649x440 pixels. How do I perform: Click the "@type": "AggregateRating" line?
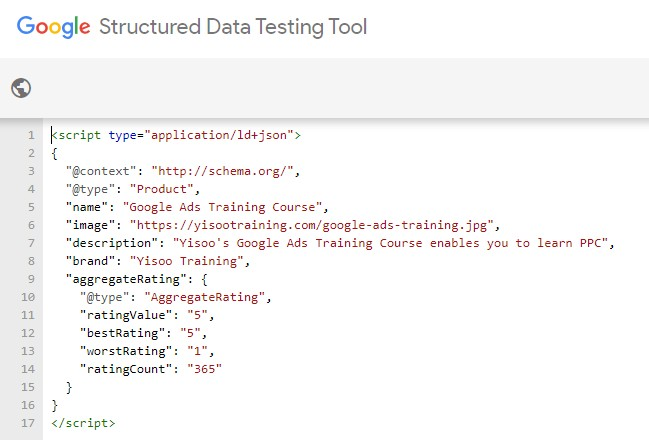pyautogui.click(x=175, y=297)
